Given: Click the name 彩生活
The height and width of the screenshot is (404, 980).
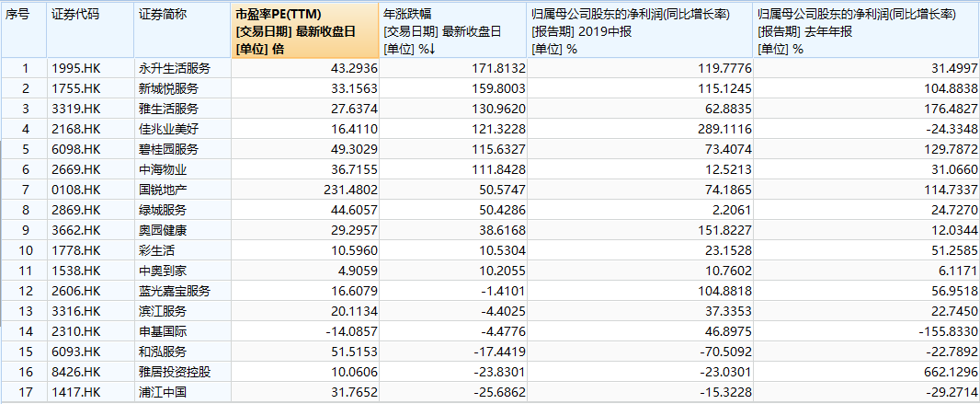Looking at the screenshot, I should (x=156, y=251).
